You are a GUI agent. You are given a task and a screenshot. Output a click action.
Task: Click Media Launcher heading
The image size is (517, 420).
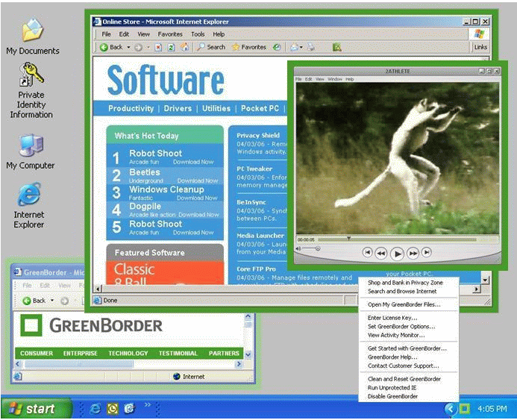260,236
